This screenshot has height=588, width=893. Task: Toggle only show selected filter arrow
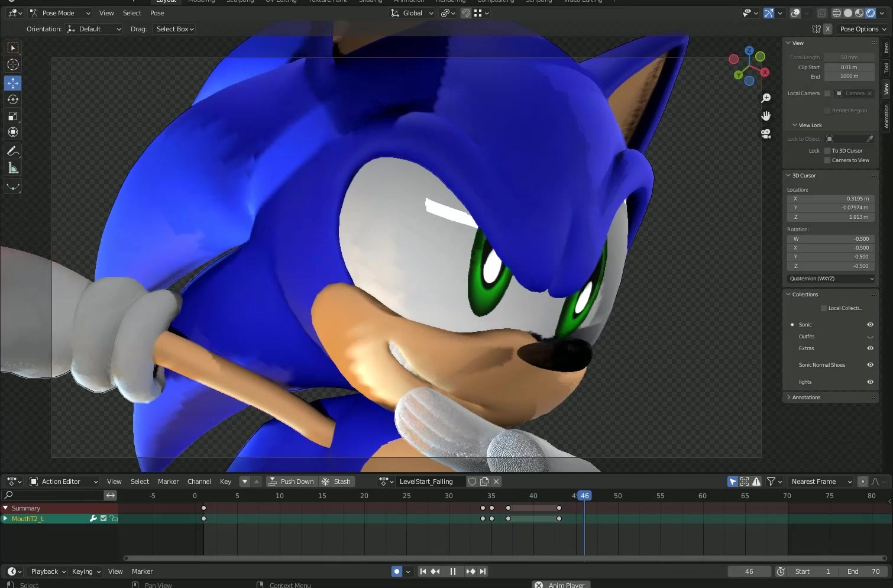(x=733, y=482)
